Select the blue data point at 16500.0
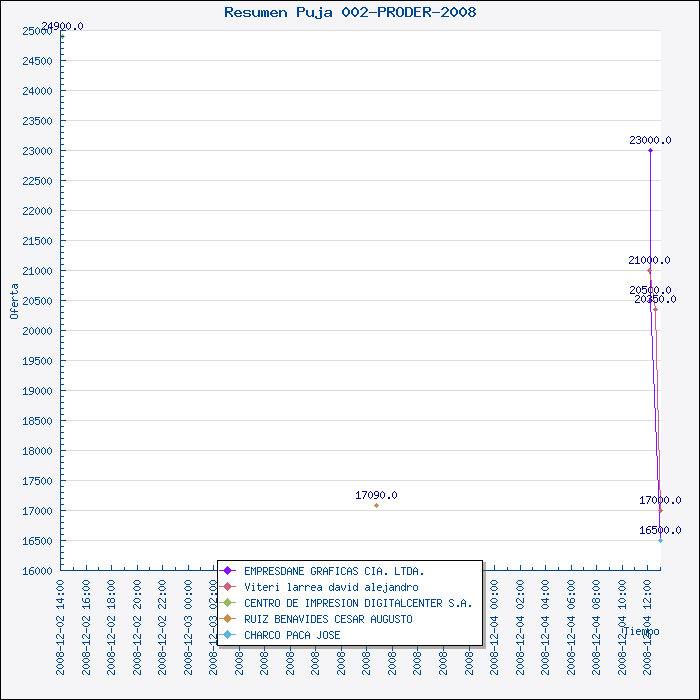700x700 pixels. click(660, 540)
